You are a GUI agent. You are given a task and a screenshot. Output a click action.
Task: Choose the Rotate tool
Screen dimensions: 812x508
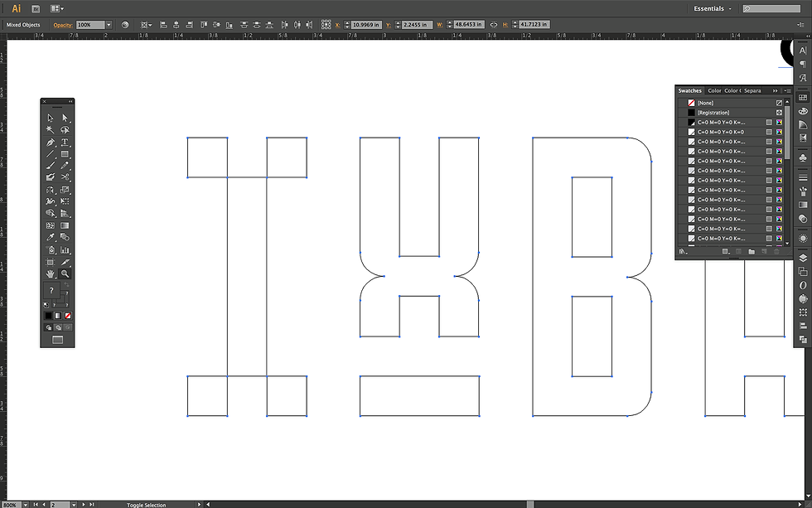tap(51, 190)
